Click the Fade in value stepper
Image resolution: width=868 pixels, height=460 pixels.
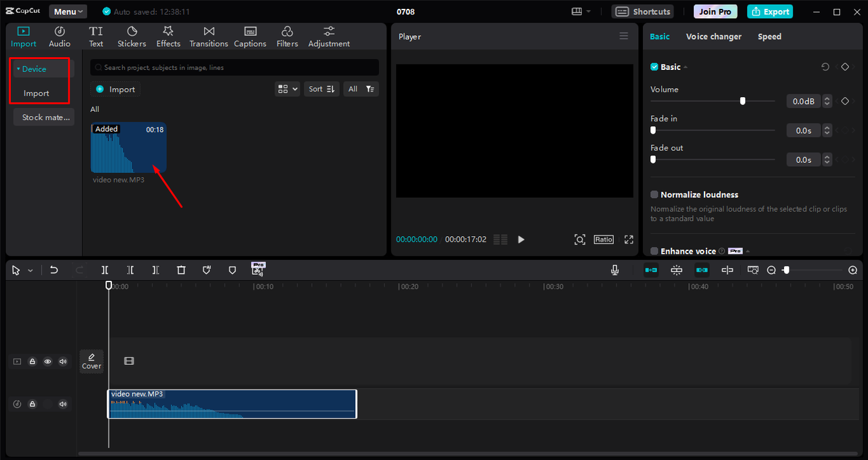click(827, 130)
